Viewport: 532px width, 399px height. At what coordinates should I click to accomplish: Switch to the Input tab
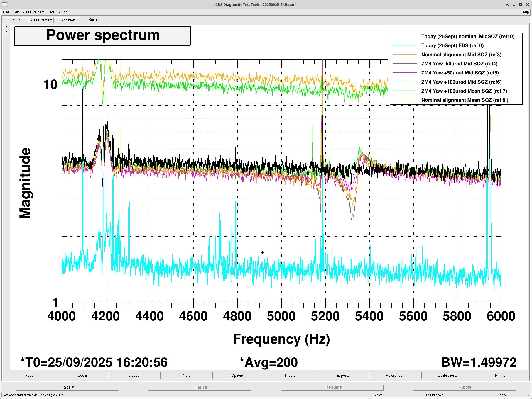point(16,20)
